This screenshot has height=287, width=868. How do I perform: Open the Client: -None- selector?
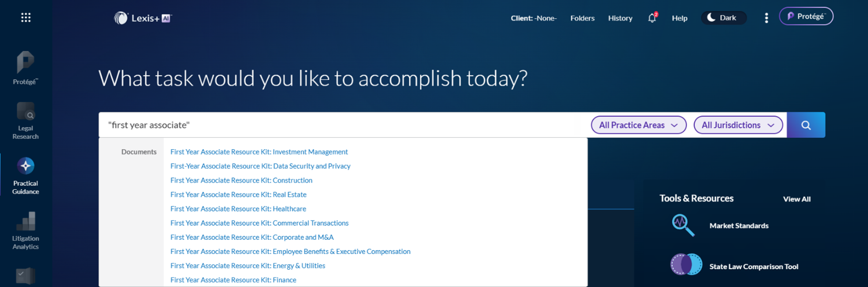coord(533,18)
